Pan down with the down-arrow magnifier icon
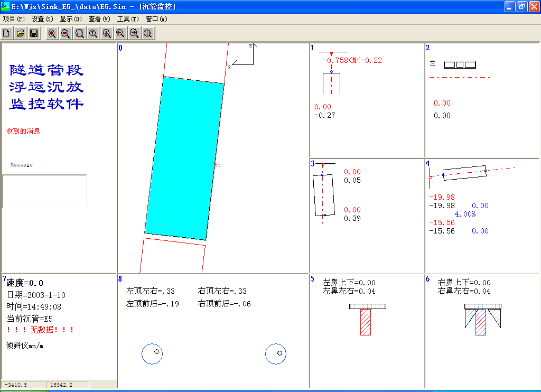541x392 pixels. click(107, 33)
